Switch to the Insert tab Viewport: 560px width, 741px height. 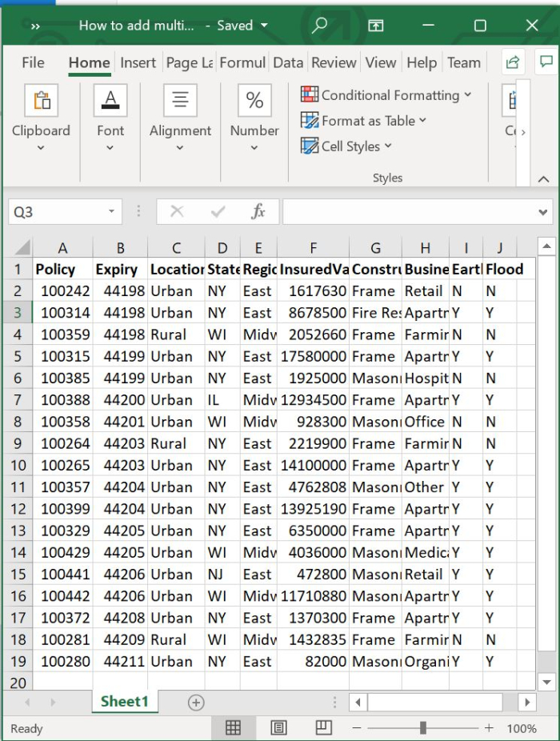coord(138,62)
